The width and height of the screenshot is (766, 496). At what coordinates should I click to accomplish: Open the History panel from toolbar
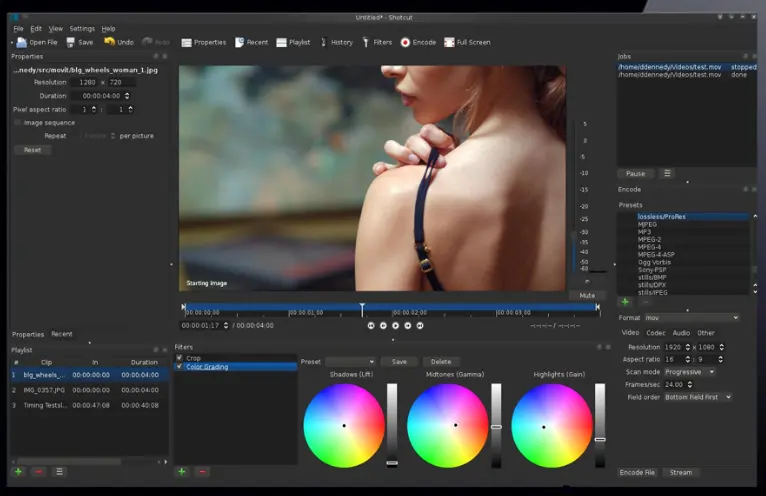[323, 42]
